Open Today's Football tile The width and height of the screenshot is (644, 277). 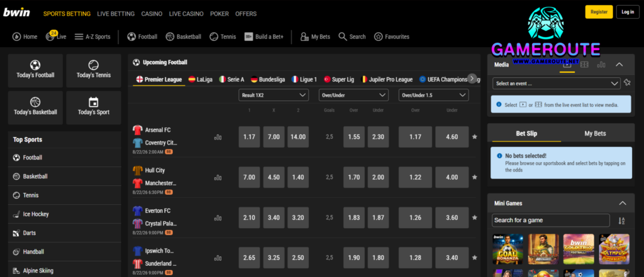click(35, 70)
